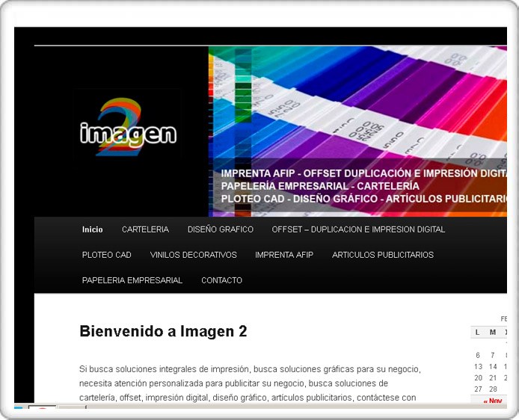
Task: Open the CARTELERIA page
Action: point(145,229)
